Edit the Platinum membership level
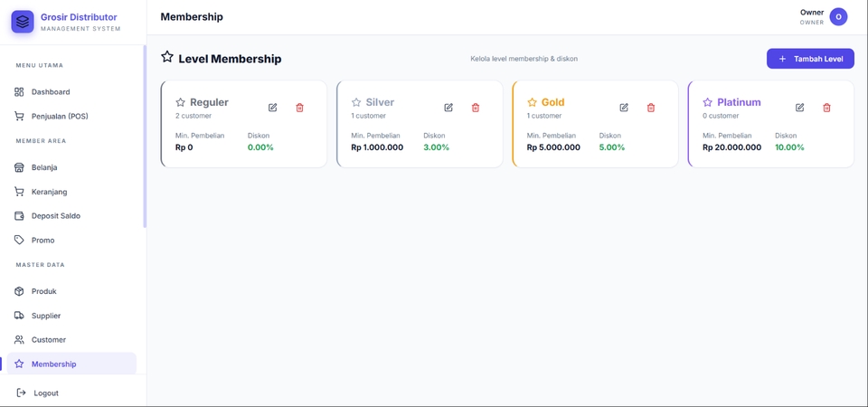This screenshot has height=407, width=868. 800,108
